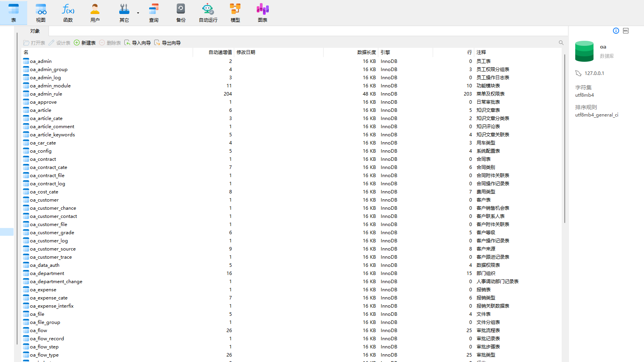The image size is (644, 362).
Task: Sort by Rows (行) column header
Action: tap(454, 52)
